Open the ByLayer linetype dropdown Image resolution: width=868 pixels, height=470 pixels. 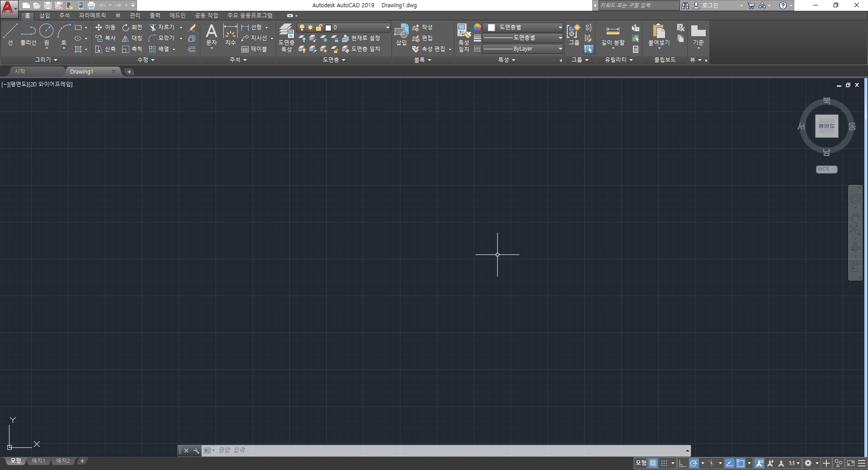point(523,49)
